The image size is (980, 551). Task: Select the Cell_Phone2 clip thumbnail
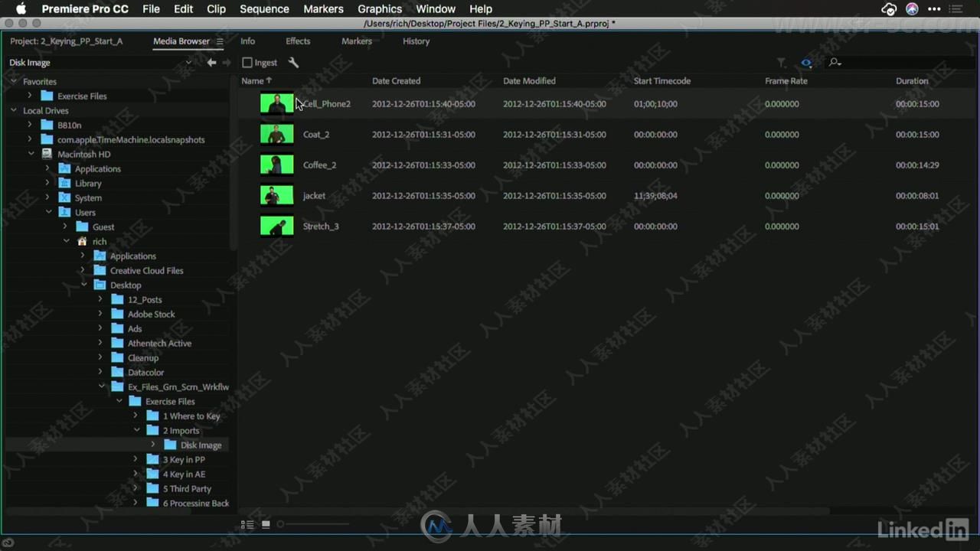click(276, 103)
